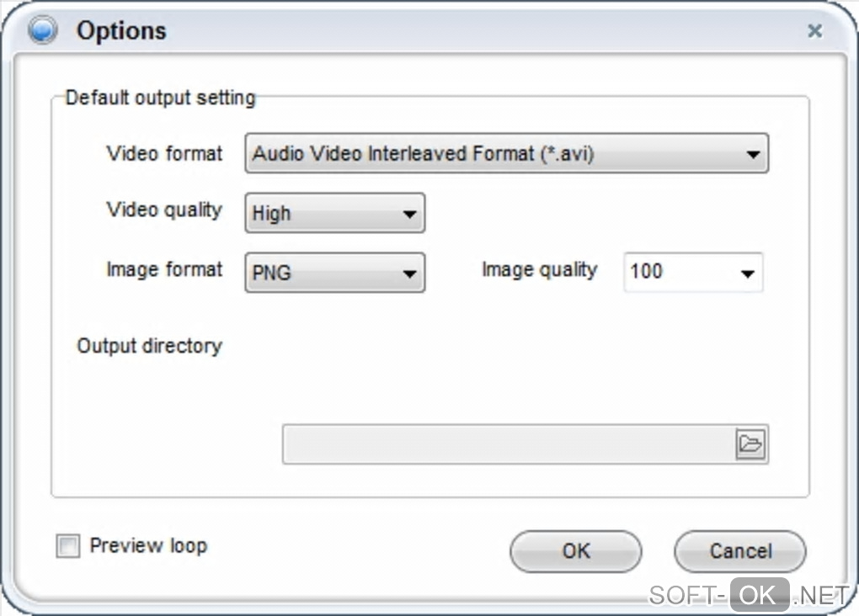Screen dimensions: 859x616
Task: Click the Options title text
Action: 121,31
